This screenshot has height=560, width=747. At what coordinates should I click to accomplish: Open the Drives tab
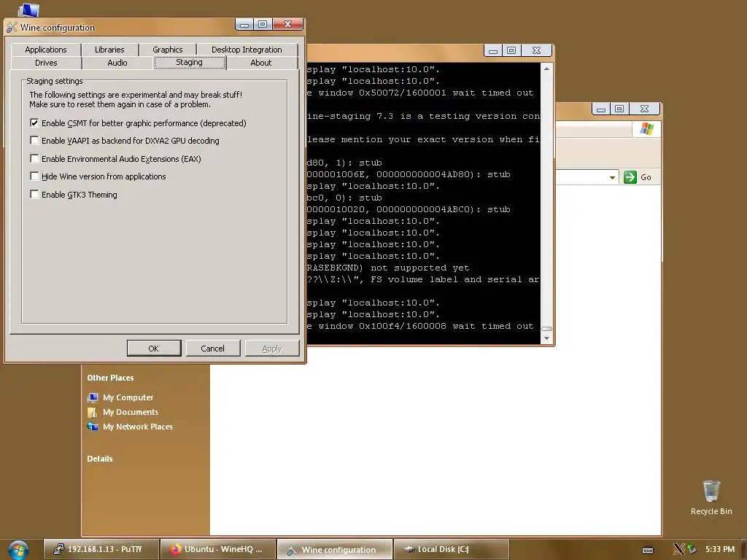[46, 63]
